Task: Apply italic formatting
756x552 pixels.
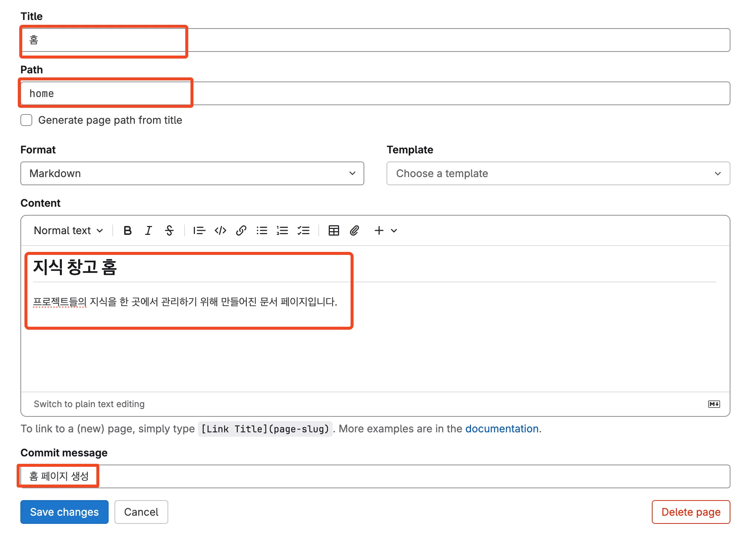Action: (148, 230)
